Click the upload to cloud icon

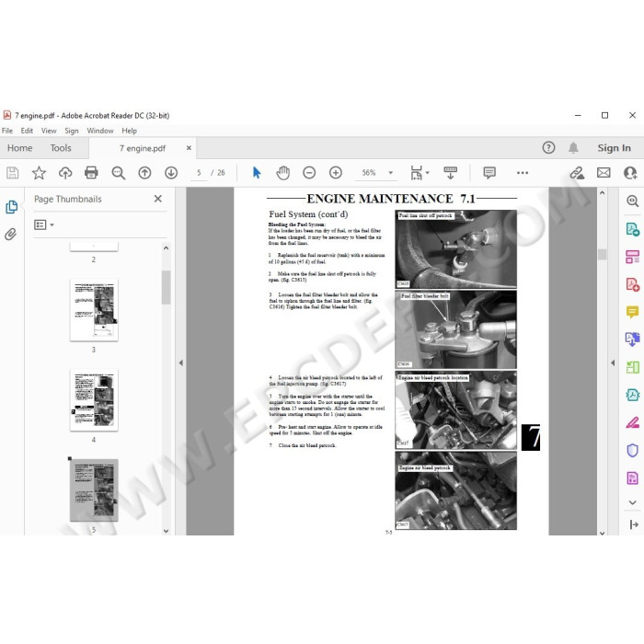(x=65, y=173)
